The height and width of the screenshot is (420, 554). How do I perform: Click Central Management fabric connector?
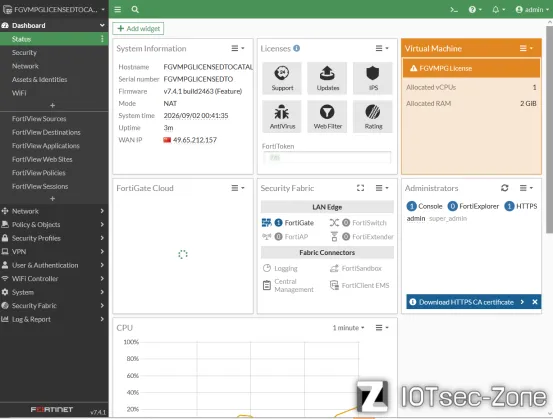click(288, 285)
